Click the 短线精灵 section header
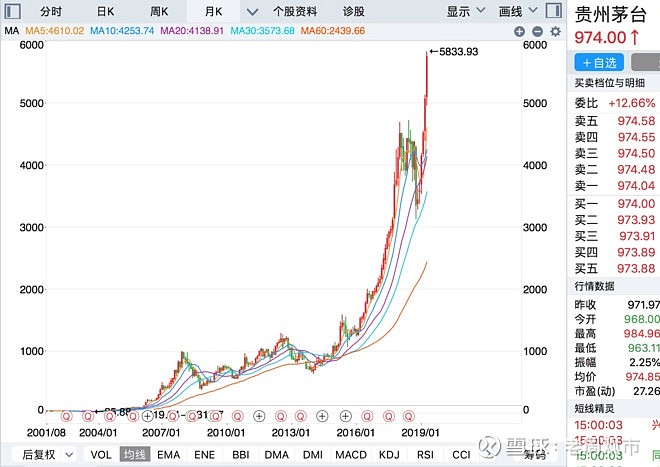 [x=594, y=408]
